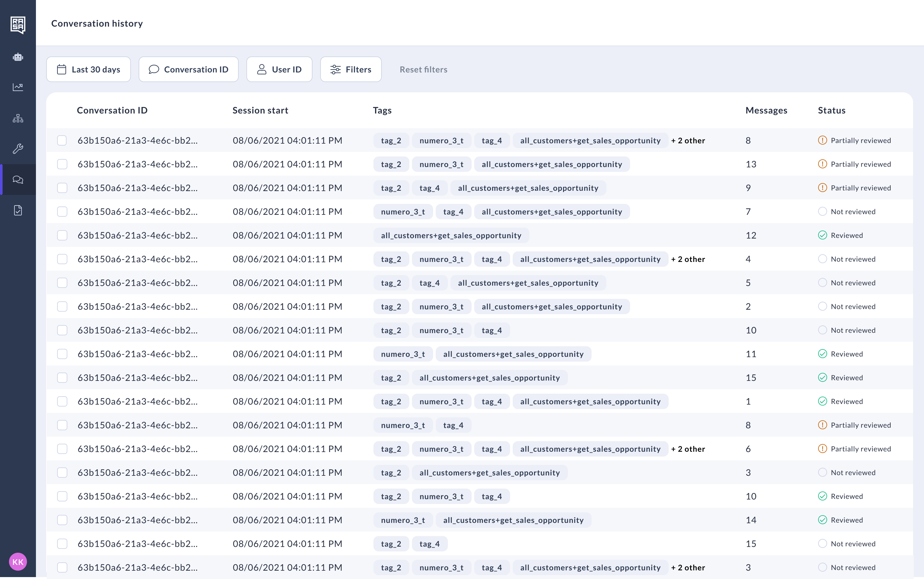This screenshot has height=579, width=924.
Task: Click the Session start column header
Action: coord(260,110)
